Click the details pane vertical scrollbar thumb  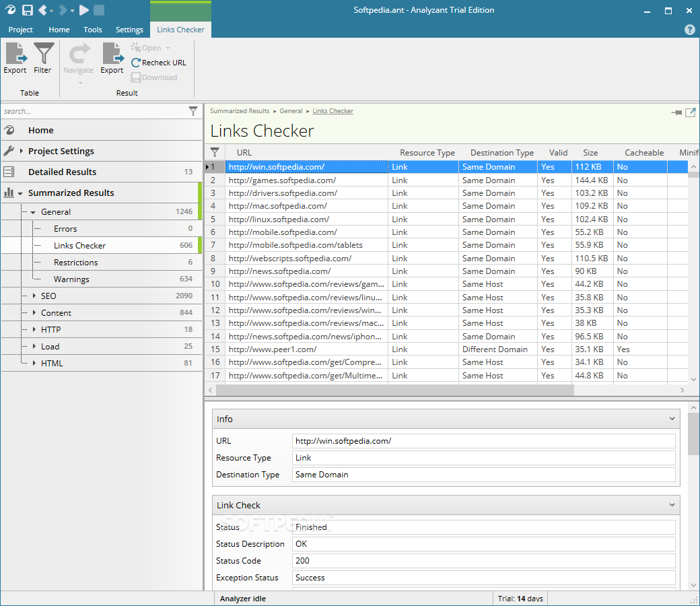(x=693, y=434)
